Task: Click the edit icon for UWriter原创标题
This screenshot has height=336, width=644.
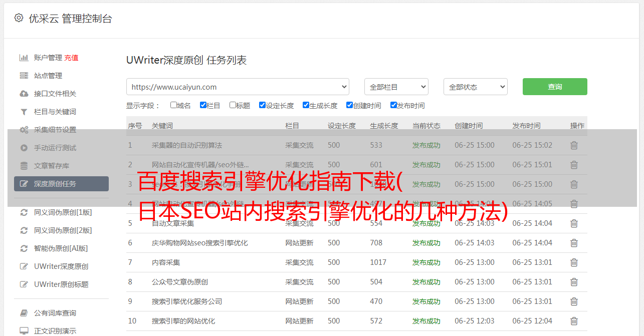Action: tap(24, 284)
